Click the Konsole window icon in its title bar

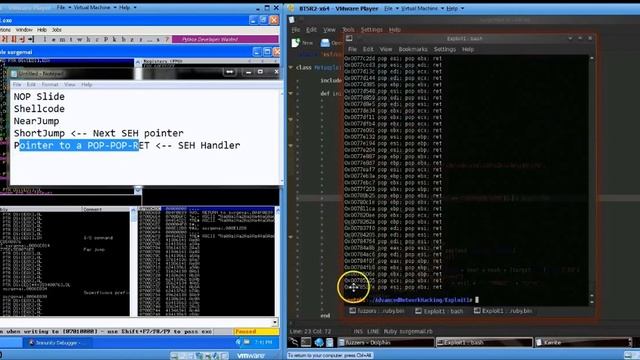(x=349, y=38)
